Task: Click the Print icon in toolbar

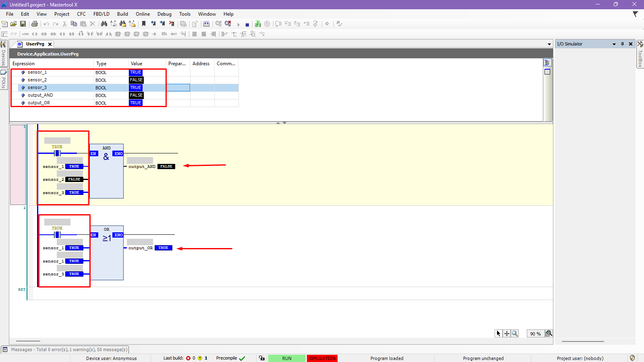Action: 35,24
